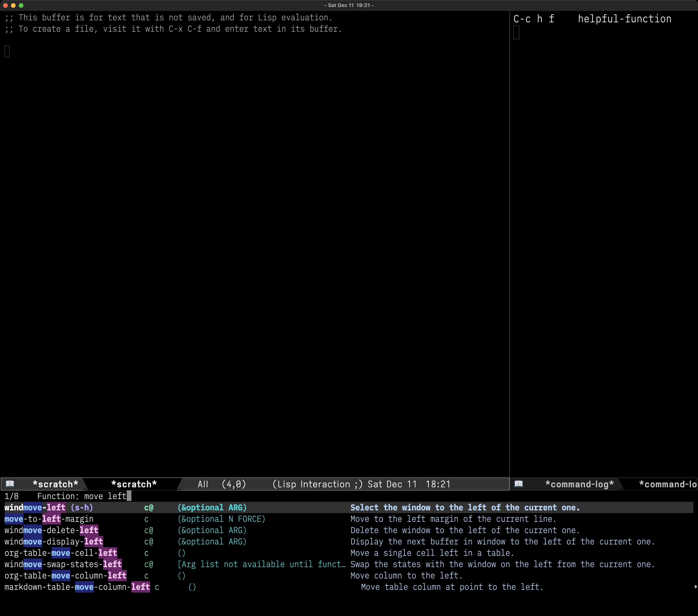Pick the org-table-move-cell-left candidate
This screenshot has width=698, height=616.
coord(349,553)
